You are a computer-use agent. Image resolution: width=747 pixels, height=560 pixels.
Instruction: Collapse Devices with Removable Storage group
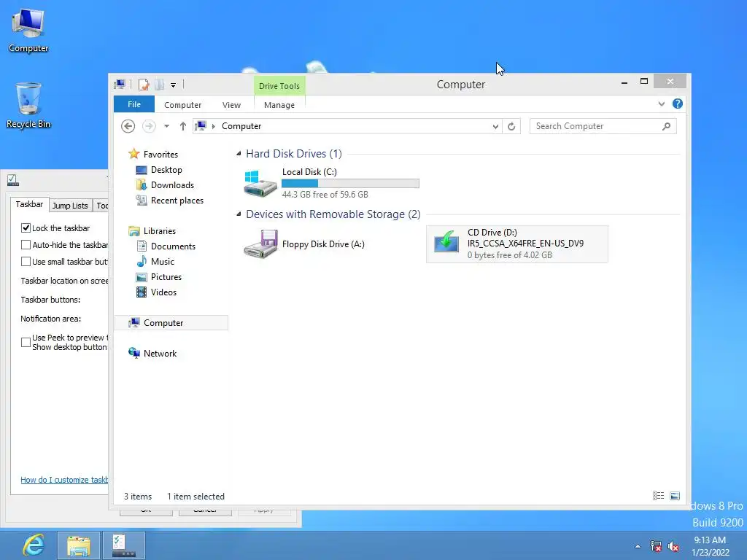(239, 214)
